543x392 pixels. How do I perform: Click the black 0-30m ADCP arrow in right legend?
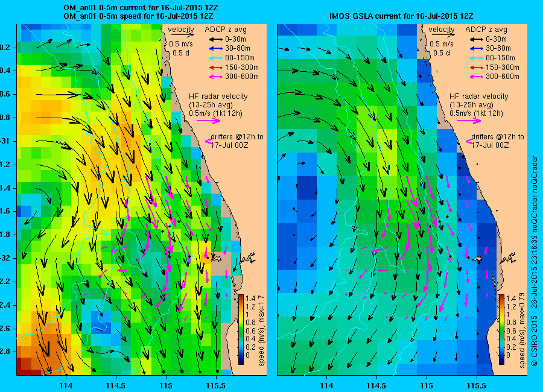(476, 39)
